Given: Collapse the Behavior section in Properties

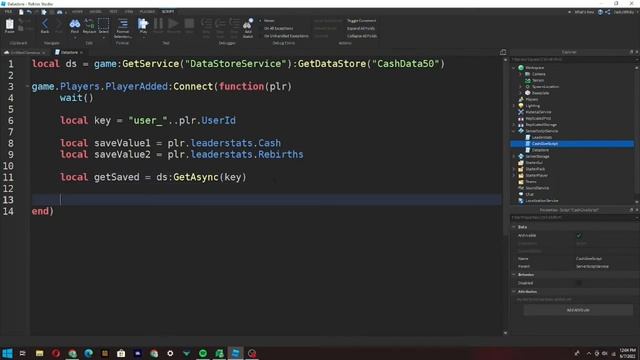Looking at the screenshot, I should click(514, 275).
